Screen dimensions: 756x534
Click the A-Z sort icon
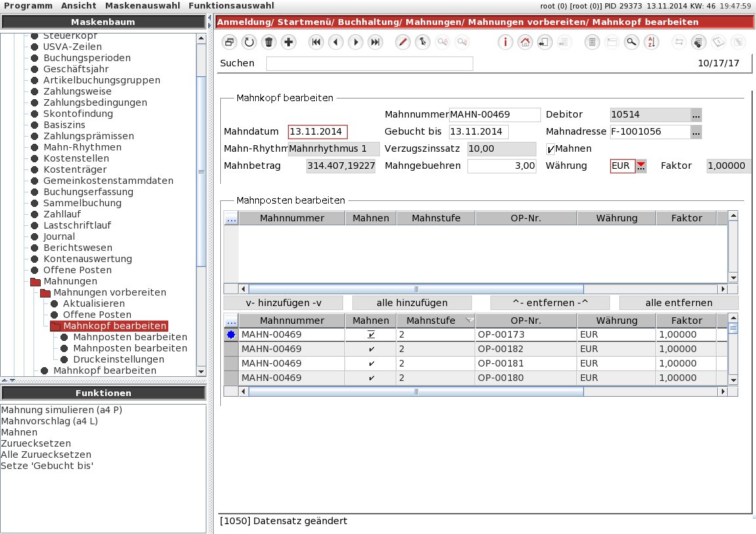[651, 43]
